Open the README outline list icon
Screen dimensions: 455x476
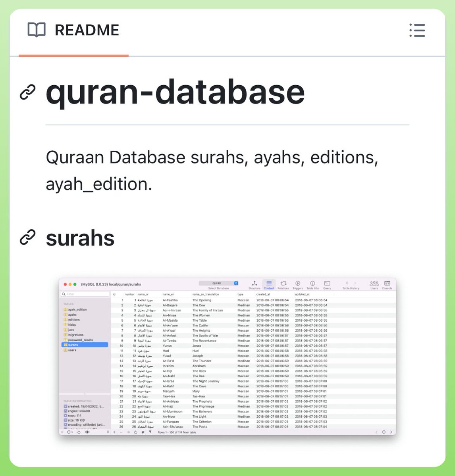(x=417, y=30)
